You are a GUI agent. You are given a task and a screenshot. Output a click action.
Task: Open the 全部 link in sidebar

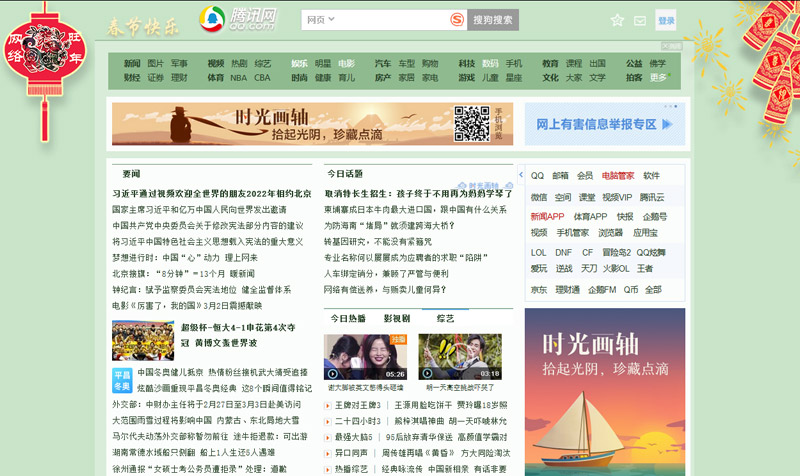(x=653, y=289)
